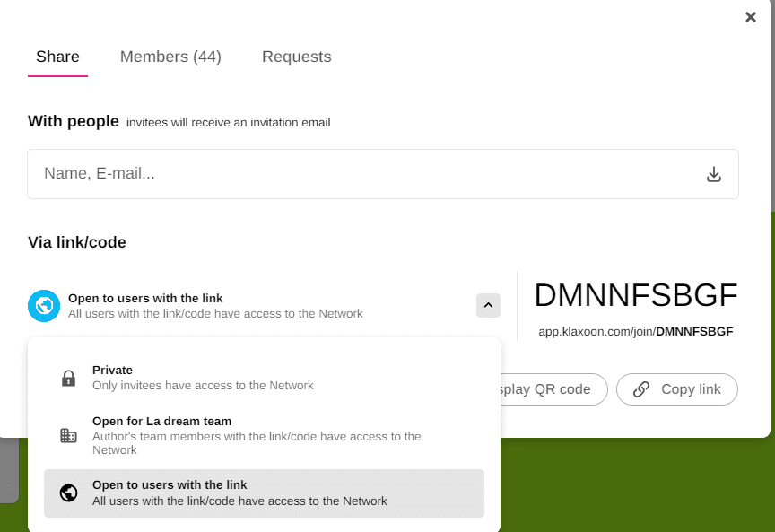This screenshot has height=532, width=775.
Task: Close the share dialog with the X
Action: click(751, 17)
